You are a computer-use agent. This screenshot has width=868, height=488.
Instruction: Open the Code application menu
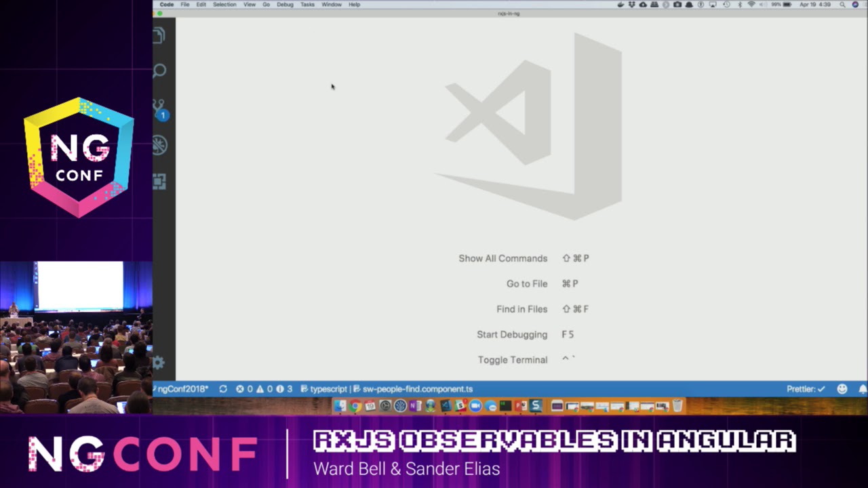(166, 5)
